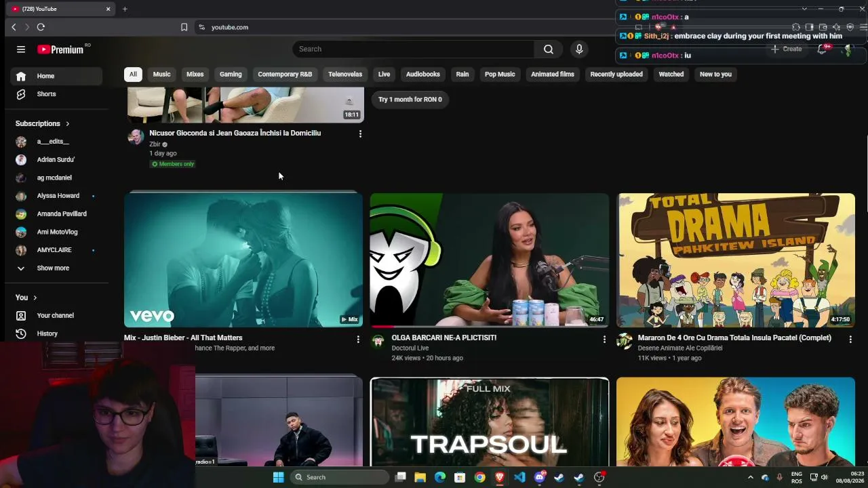This screenshot has width=868, height=488.
Task: Go to the YouTube Premium logo home
Action: [x=60, y=49]
